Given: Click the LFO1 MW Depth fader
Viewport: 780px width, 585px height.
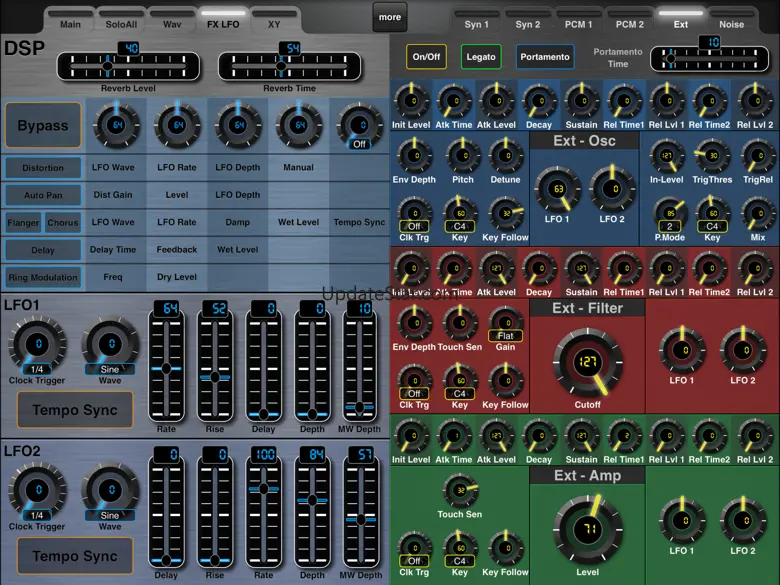Looking at the screenshot, I should tap(359, 368).
